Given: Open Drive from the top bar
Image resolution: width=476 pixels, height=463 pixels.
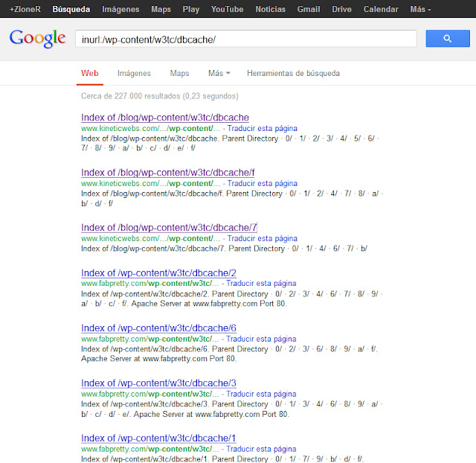Looking at the screenshot, I should tap(341, 9).
